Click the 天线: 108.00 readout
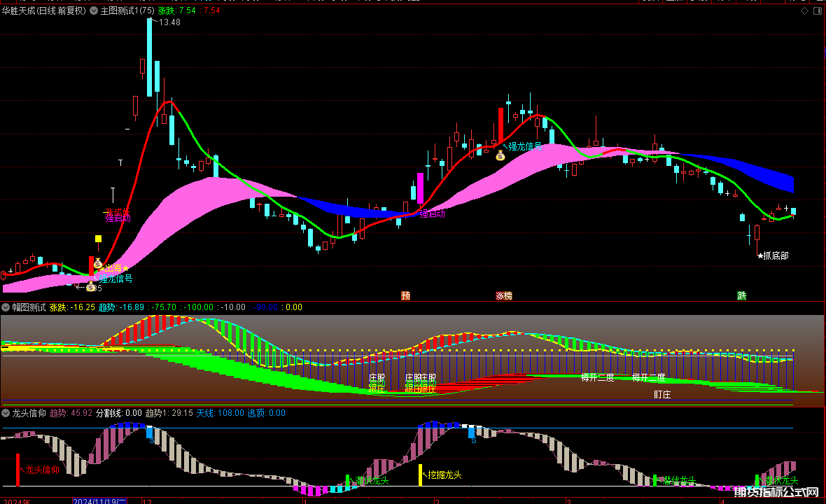This screenshot has width=826, height=504. point(220,413)
